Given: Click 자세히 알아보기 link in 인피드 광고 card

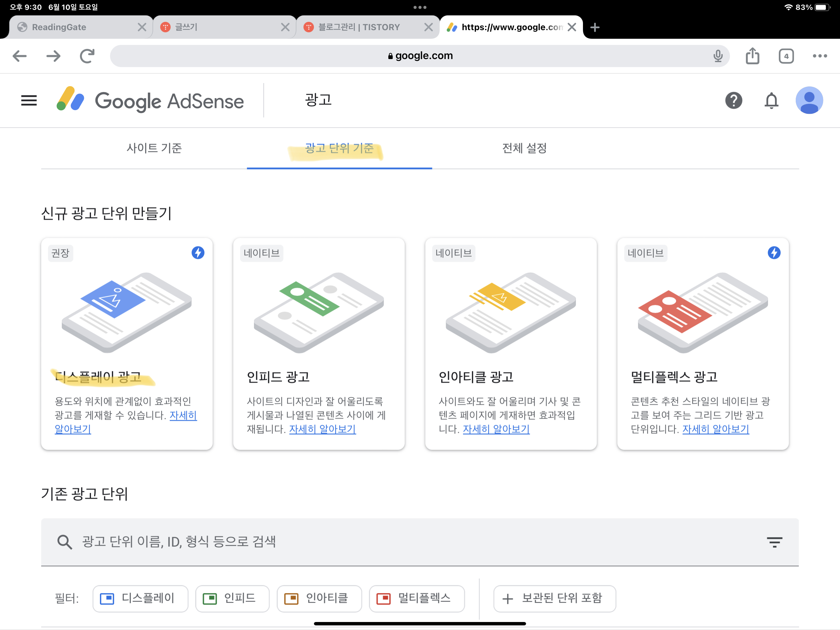Looking at the screenshot, I should click(323, 429).
